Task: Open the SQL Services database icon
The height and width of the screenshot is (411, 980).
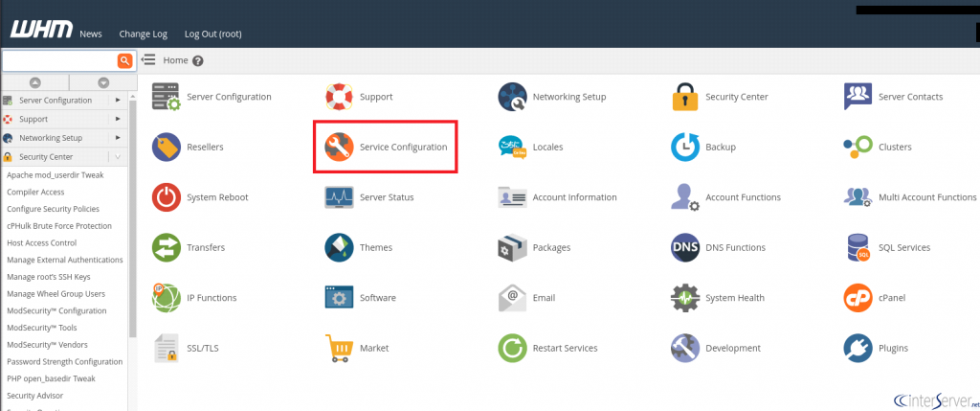Action: point(857,247)
